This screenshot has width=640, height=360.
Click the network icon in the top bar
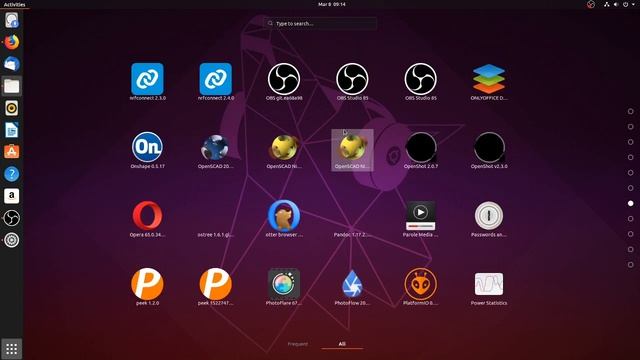pyautogui.click(x=607, y=4)
